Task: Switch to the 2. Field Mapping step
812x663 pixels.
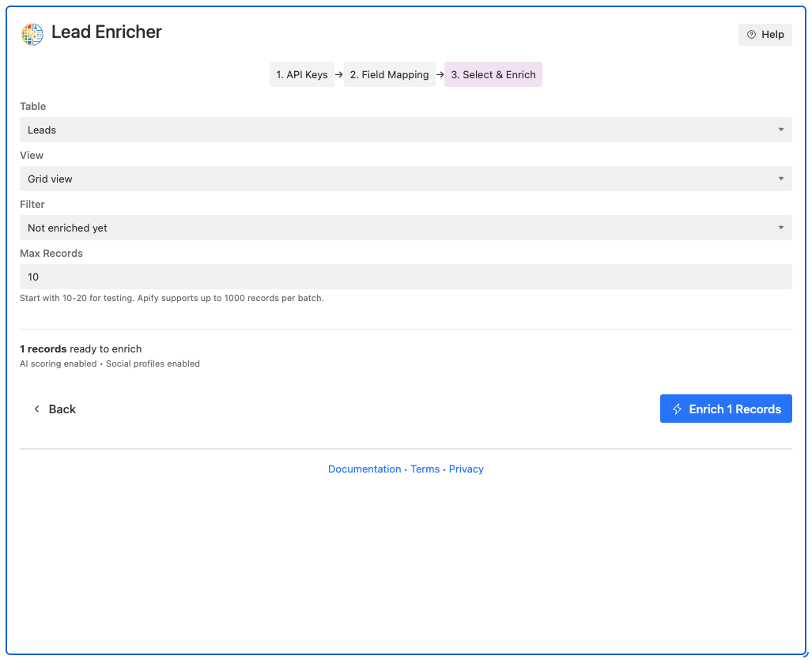Action: [389, 74]
